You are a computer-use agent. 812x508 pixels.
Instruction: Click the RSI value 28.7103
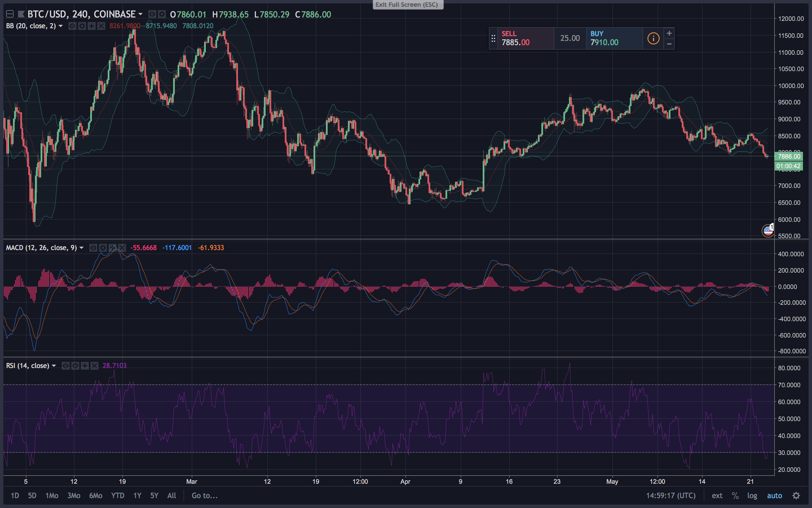pos(114,365)
